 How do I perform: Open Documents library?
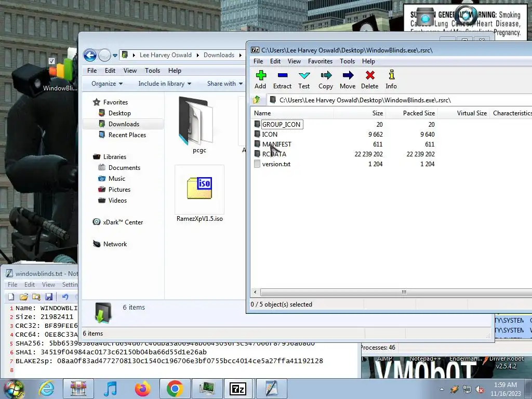coord(124,168)
